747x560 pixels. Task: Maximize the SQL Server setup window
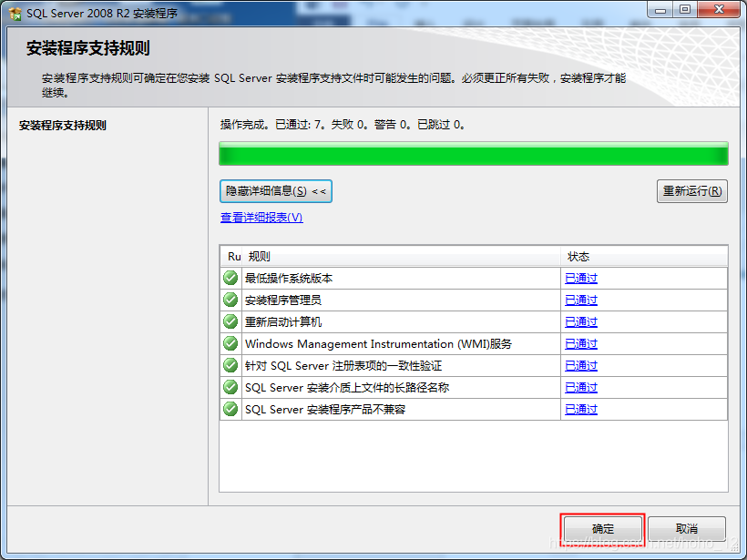point(685,10)
